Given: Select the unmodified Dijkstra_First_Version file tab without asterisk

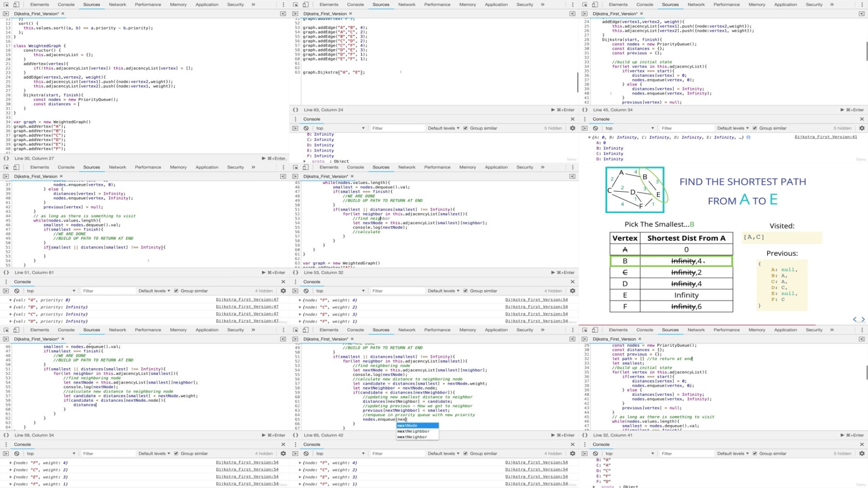Looking at the screenshot, I should tap(614, 339).
